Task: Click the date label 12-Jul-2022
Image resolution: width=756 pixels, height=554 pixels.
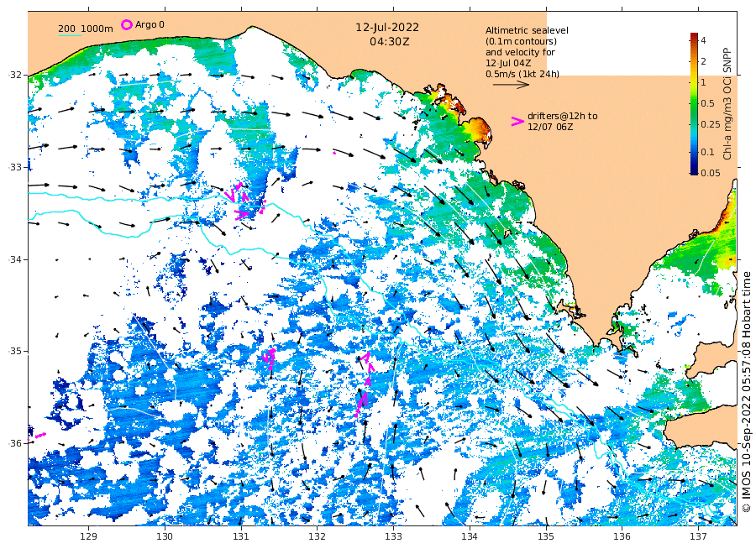Action: pos(387,28)
